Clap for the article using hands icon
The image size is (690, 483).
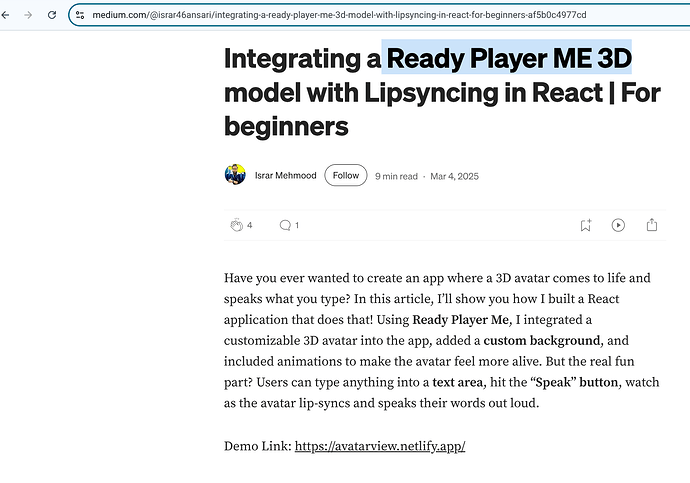tap(236, 225)
